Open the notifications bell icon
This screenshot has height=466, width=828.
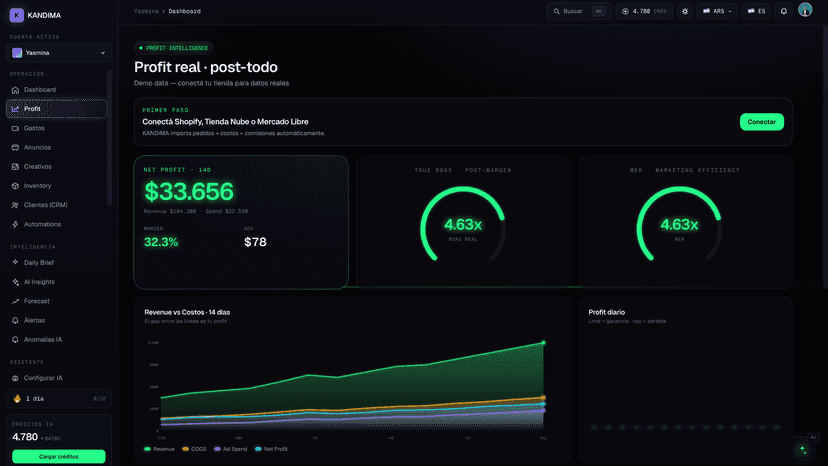[784, 11]
